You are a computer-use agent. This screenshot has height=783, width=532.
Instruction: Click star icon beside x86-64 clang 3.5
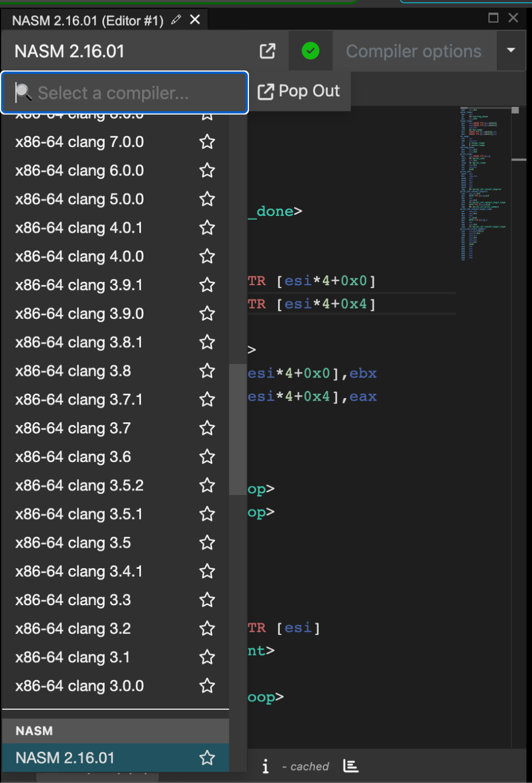pos(207,543)
